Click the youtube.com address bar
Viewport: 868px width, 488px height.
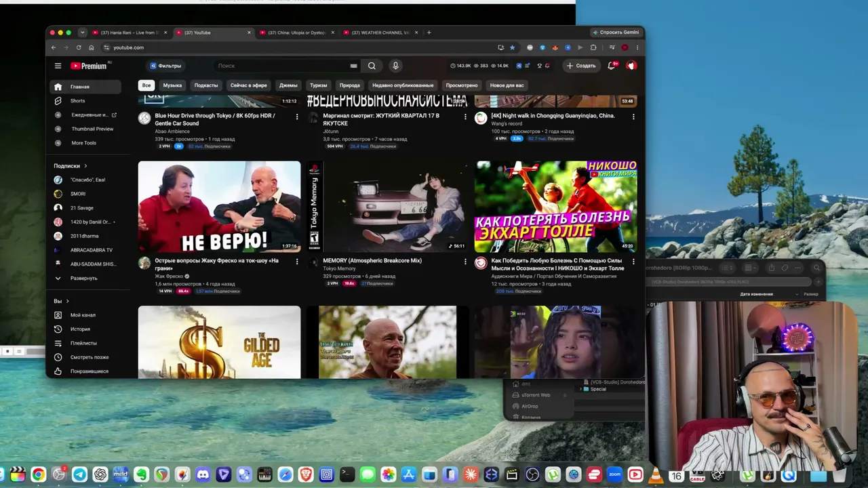298,47
